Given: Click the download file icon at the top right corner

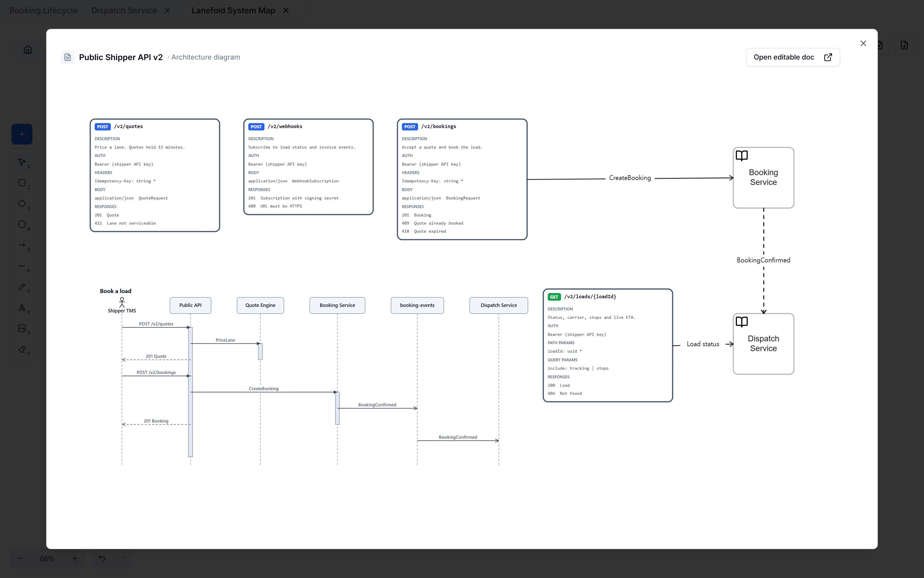Looking at the screenshot, I should [904, 45].
